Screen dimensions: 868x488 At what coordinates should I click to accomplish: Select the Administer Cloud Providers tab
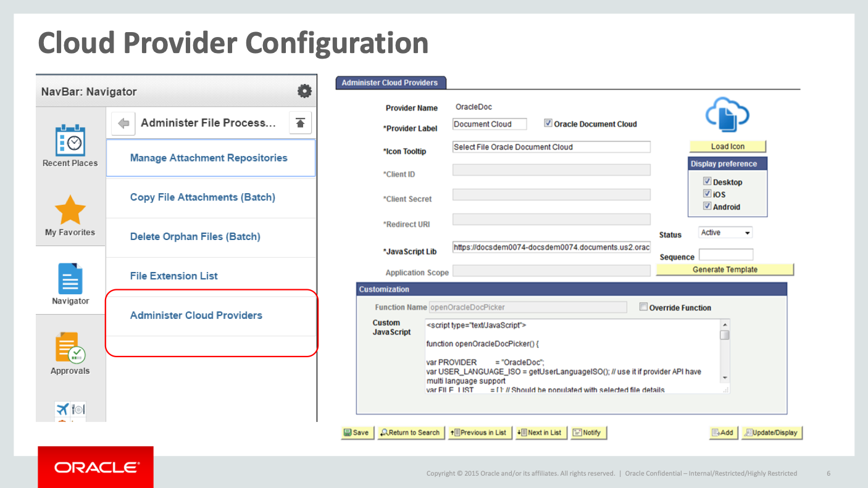[x=390, y=83]
